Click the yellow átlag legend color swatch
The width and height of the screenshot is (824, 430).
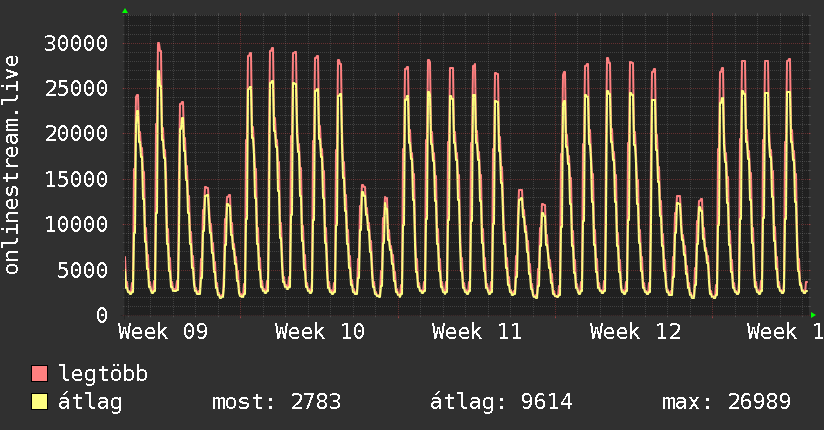click(39, 401)
